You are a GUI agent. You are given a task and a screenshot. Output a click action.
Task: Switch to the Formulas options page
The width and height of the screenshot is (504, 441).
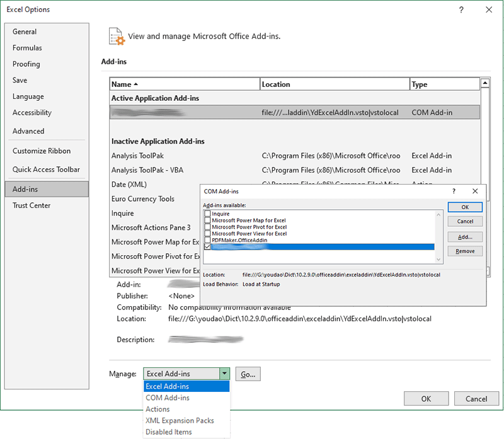pyautogui.click(x=27, y=48)
